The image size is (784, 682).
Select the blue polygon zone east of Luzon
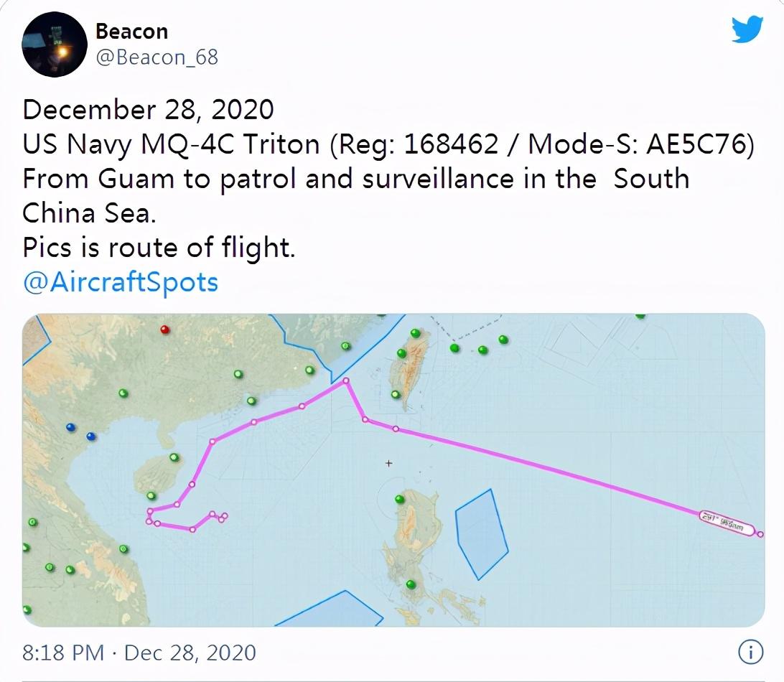point(482,534)
